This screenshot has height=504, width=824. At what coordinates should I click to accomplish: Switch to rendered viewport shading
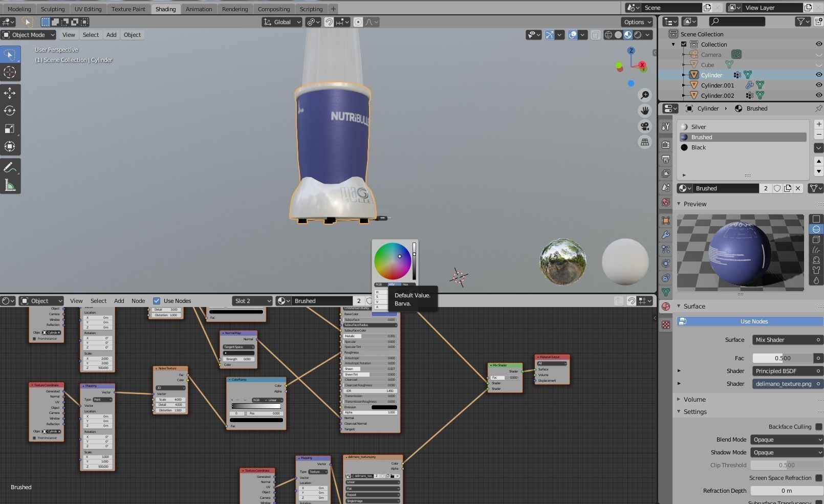[638, 35]
